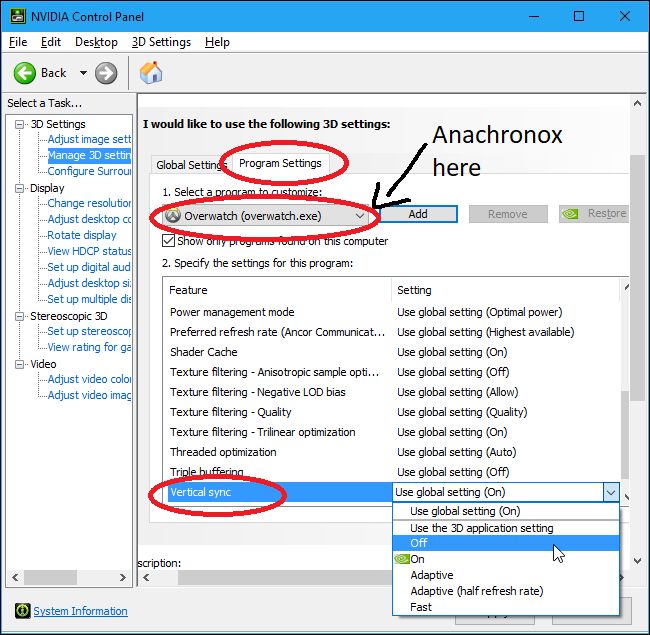Click the green Back arrow icon
The height and width of the screenshot is (635, 650).
coord(24,73)
